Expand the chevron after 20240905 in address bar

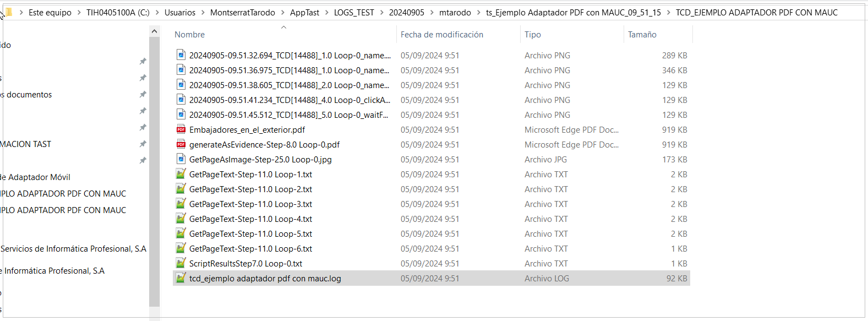(432, 13)
